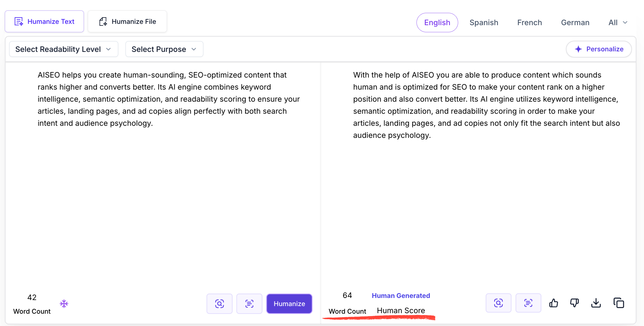This screenshot has width=644, height=326.
Task: Click the Personalize button
Action: point(599,49)
